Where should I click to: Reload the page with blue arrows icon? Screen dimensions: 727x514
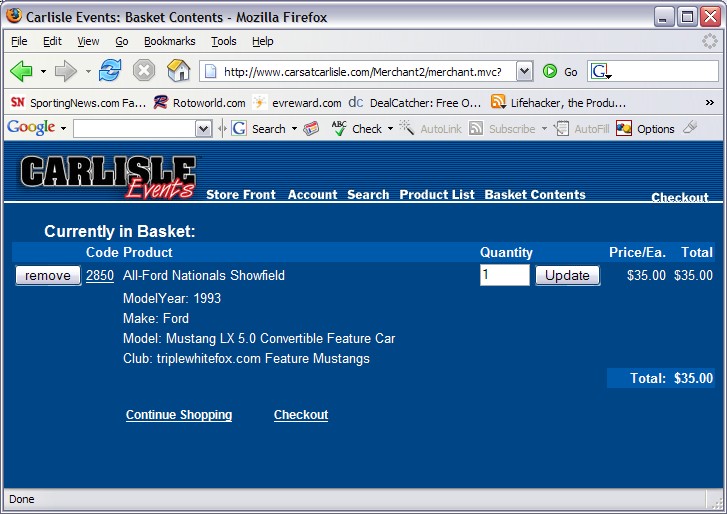pyautogui.click(x=110, y=71)
